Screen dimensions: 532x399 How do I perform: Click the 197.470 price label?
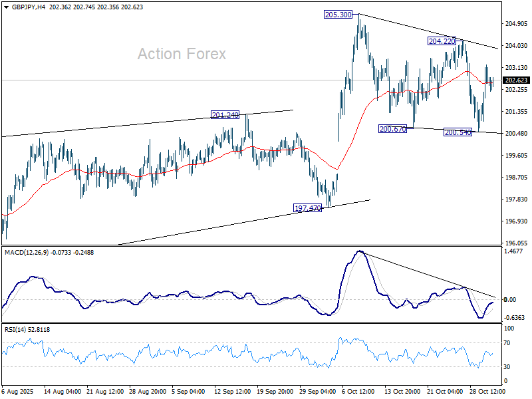point(307,208)
